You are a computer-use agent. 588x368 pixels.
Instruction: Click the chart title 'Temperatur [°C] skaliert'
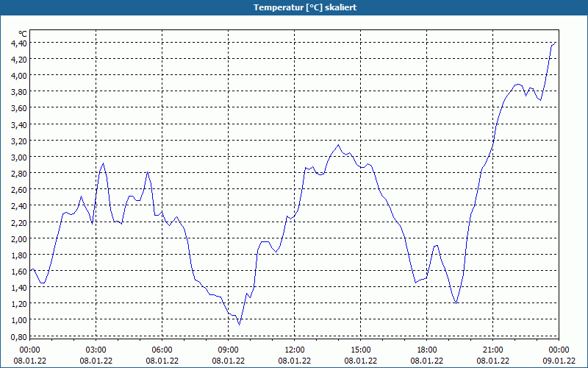(305, 7)
